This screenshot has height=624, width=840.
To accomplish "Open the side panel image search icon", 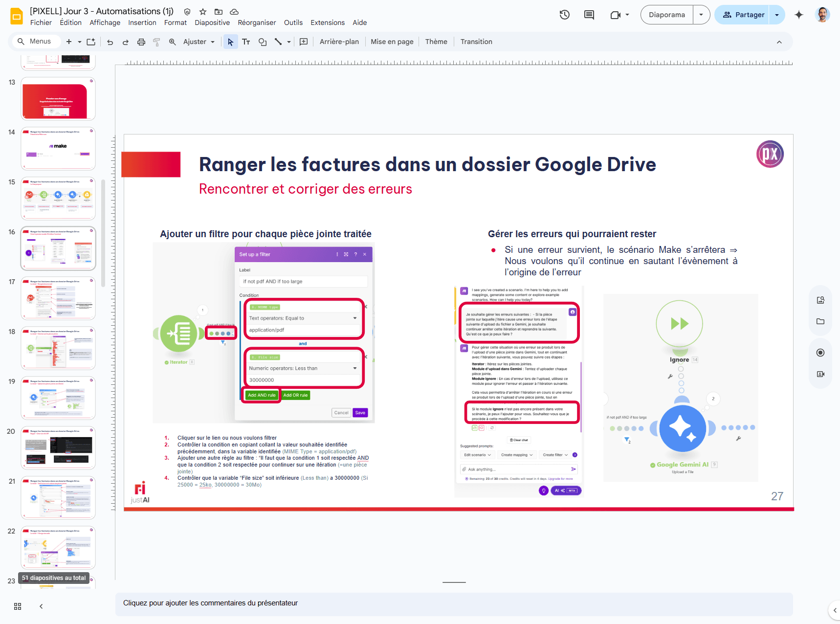I will (820, 300).
